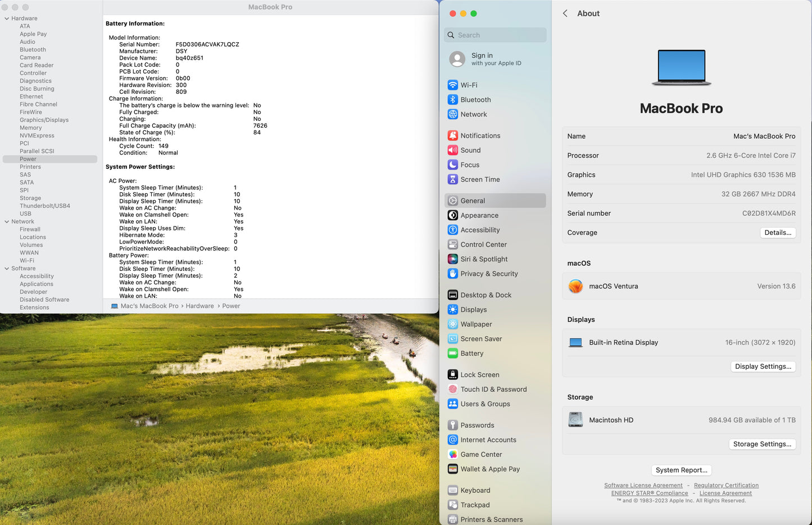Open ENERGY STAR Compliance link
This screenshot has height=525, width=812.
650,494
